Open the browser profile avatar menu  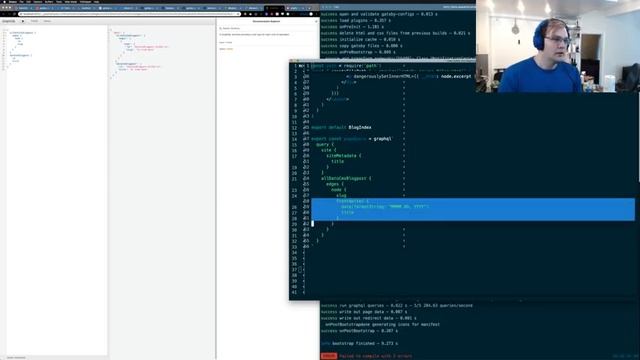tap(311, 14)
